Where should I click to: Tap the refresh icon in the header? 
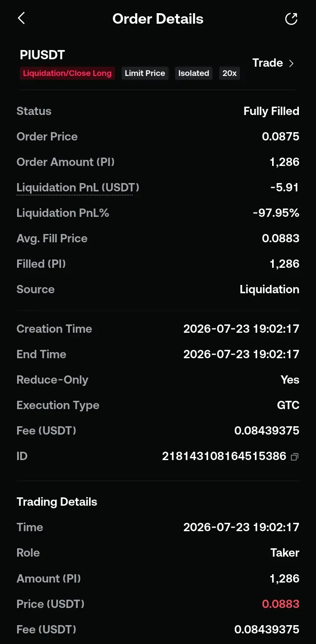[291, 18]
